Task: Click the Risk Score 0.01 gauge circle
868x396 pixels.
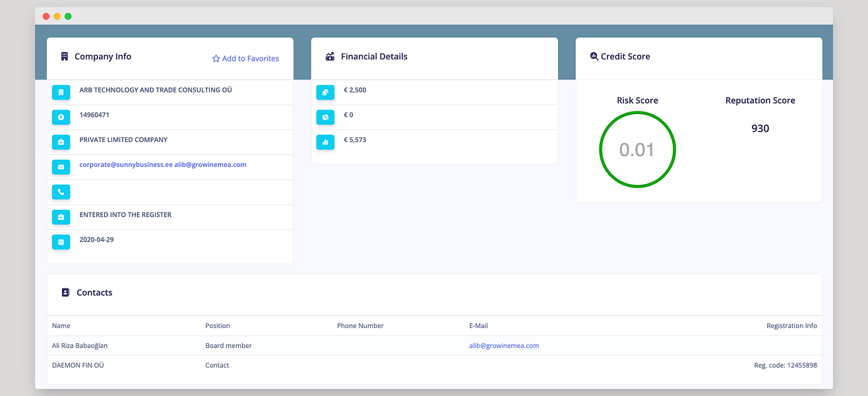Action: 637,149
